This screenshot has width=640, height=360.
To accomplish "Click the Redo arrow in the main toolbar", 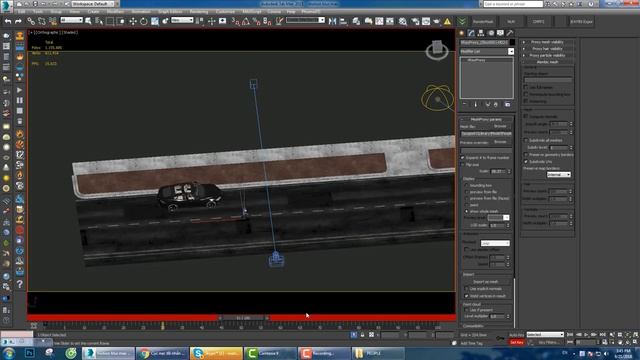I will click(x=18, y=21).
